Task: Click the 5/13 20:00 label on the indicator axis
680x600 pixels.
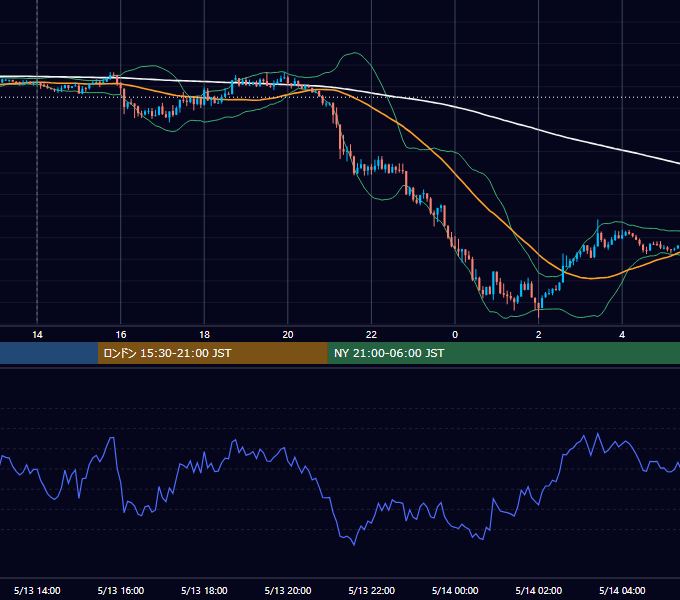Action: [x=288, y=590]
